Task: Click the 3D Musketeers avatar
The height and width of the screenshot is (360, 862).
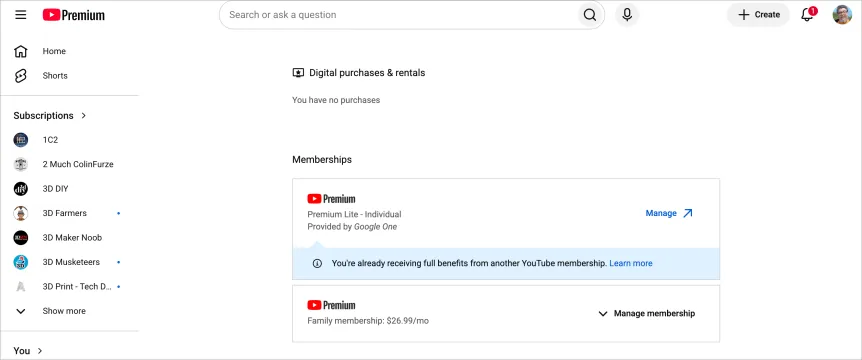Action: pyautogui.click(x=20, y=262)
